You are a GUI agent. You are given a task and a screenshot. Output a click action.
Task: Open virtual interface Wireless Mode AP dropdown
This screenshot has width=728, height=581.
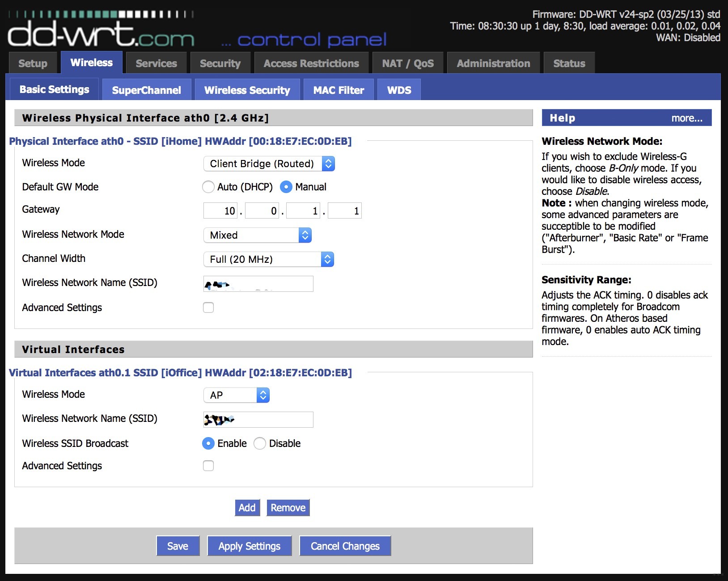237,395
